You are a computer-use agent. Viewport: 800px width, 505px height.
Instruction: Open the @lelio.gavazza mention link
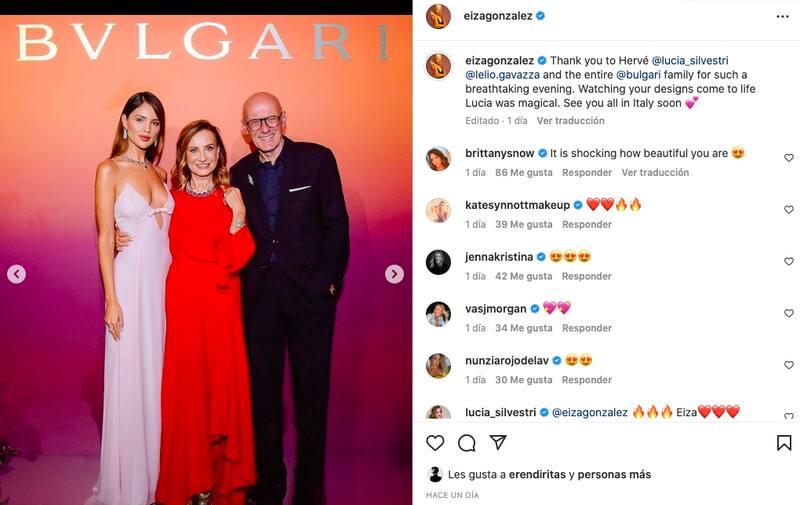(x=503, y=75)
